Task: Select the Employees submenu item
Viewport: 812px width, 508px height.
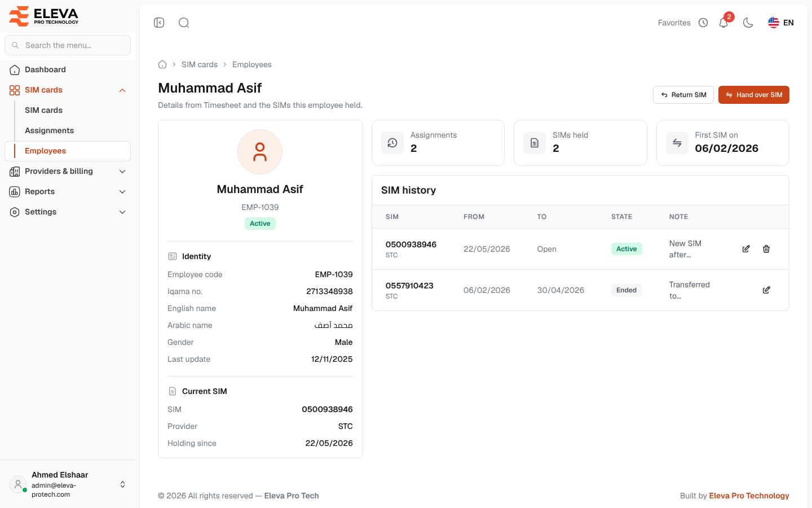Action: pos(68,151)
